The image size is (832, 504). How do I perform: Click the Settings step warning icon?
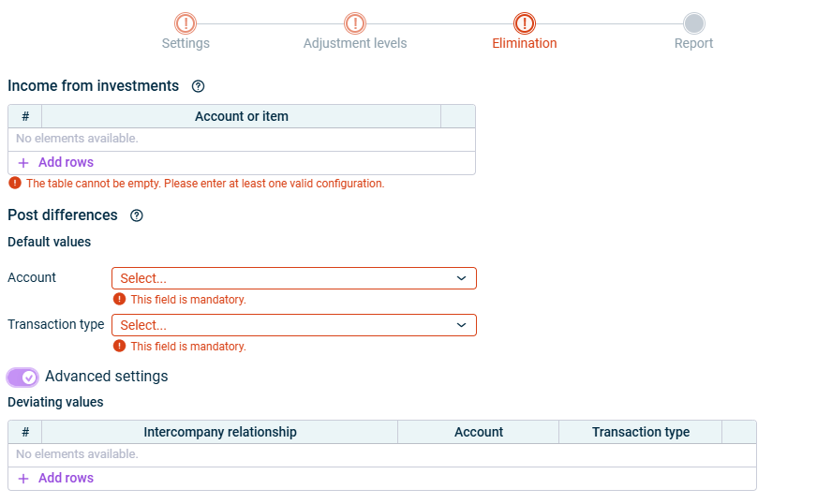click(186, 23)
